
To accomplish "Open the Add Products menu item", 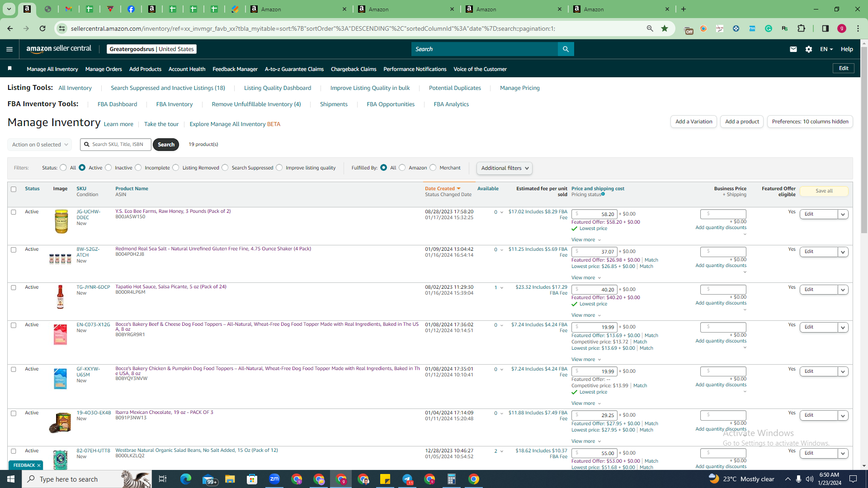I will point(145,69).
